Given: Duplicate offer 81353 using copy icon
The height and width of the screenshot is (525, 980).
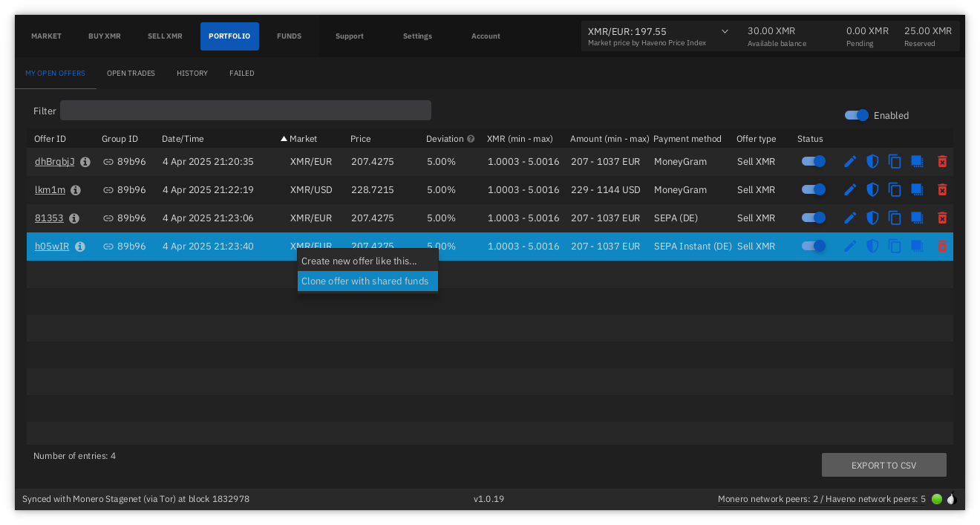Looking at the screenshot, I should tap(895, 218).
